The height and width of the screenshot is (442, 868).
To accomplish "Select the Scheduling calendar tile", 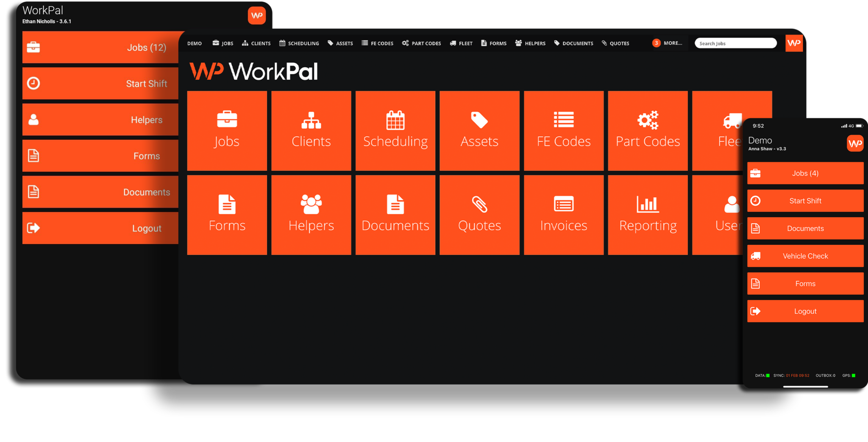I will coord(395,130).
